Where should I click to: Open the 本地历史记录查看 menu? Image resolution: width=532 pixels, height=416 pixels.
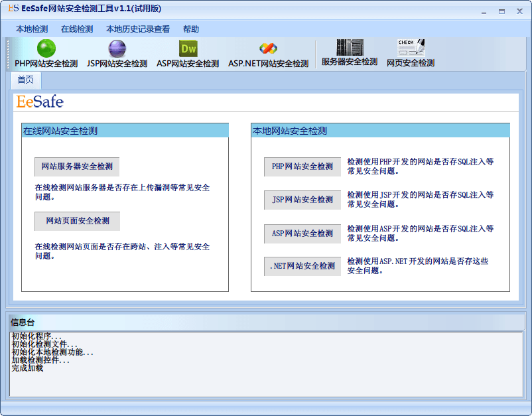point(138,29)
